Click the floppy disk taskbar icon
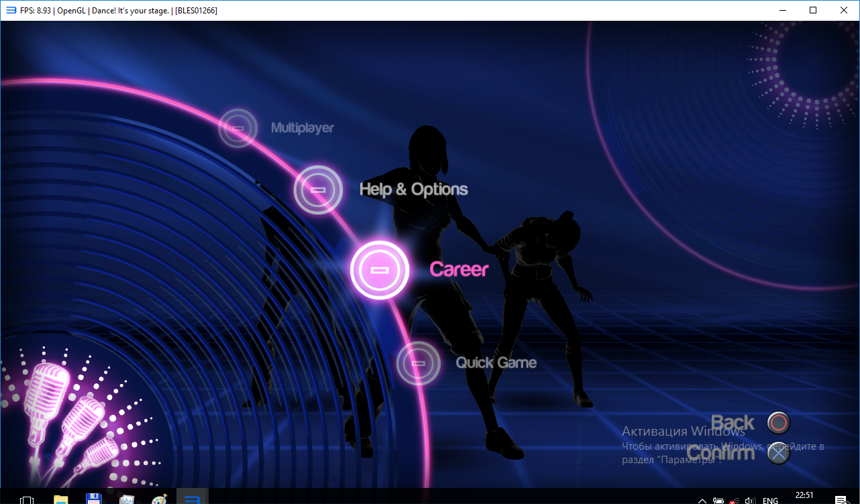The height and width of the screenshot is (504, 860). click(x=93, y=499)
